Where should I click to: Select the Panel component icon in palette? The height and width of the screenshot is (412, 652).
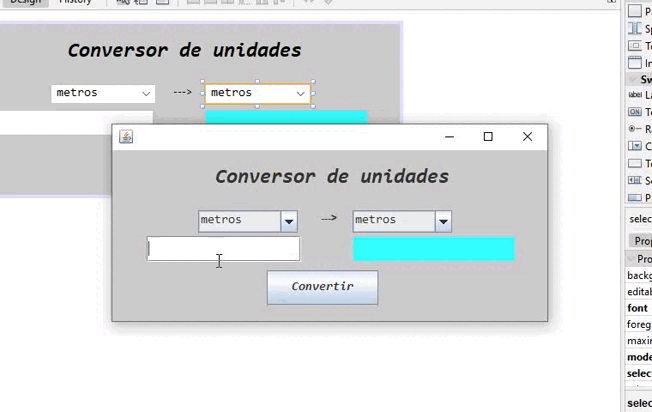tap(635, 11)
